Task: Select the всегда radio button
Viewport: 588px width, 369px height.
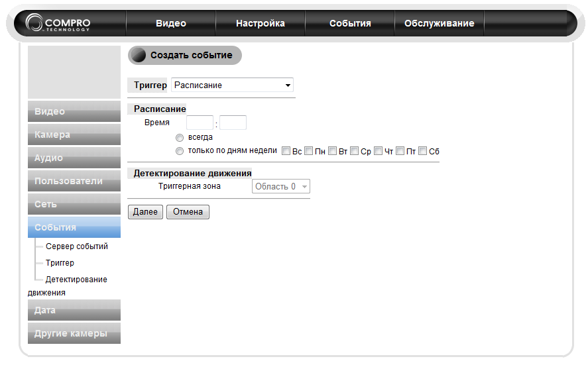Action: (x=180, y=138)
